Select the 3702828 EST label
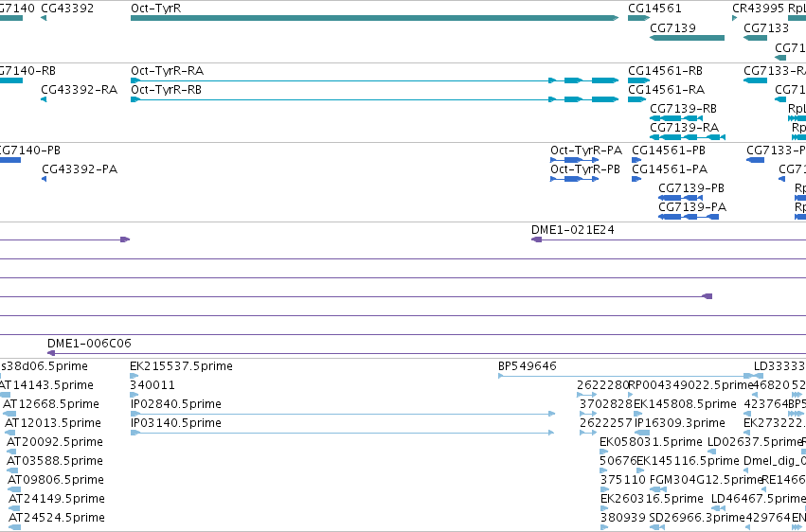The image size is (806, 532). tap(605, 404)
